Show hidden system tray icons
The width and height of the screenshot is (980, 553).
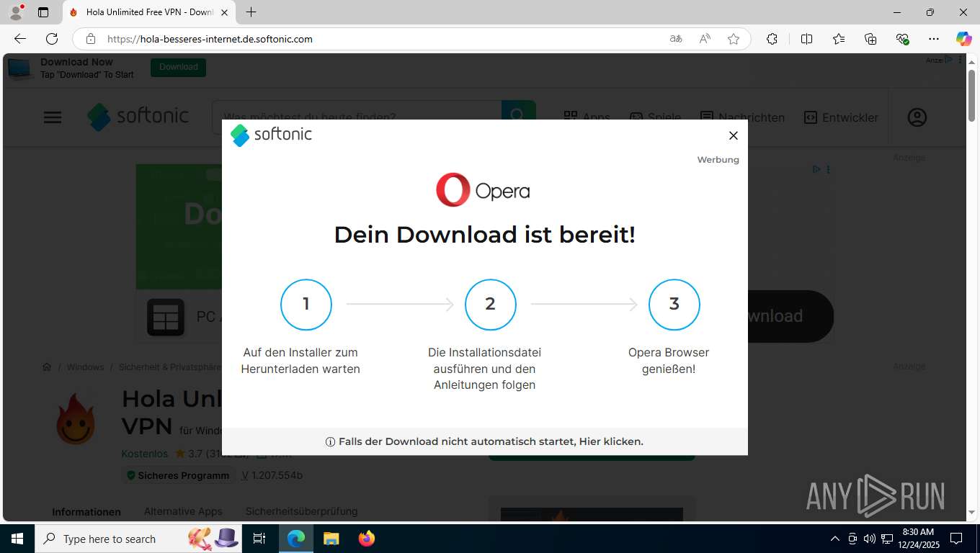click(x=835, y=539)
